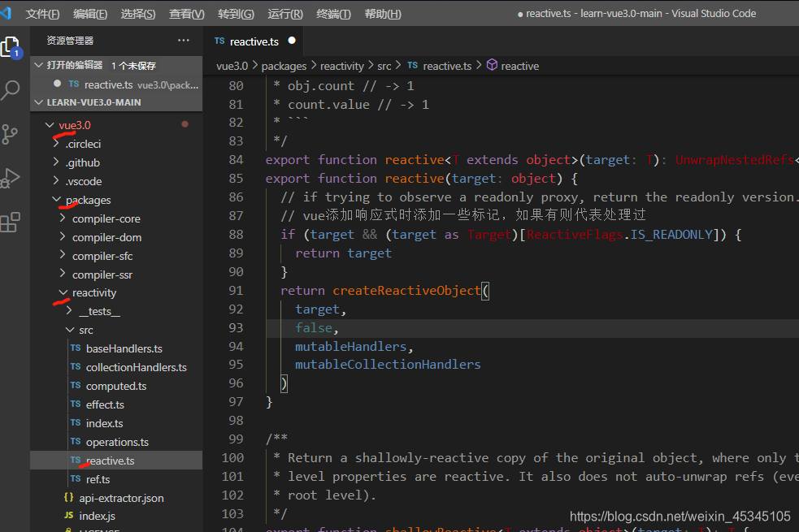This screenshot has width=799, height=532.
Task: Open the Run and Debug view icon
Action: click(x=11, y=178)
